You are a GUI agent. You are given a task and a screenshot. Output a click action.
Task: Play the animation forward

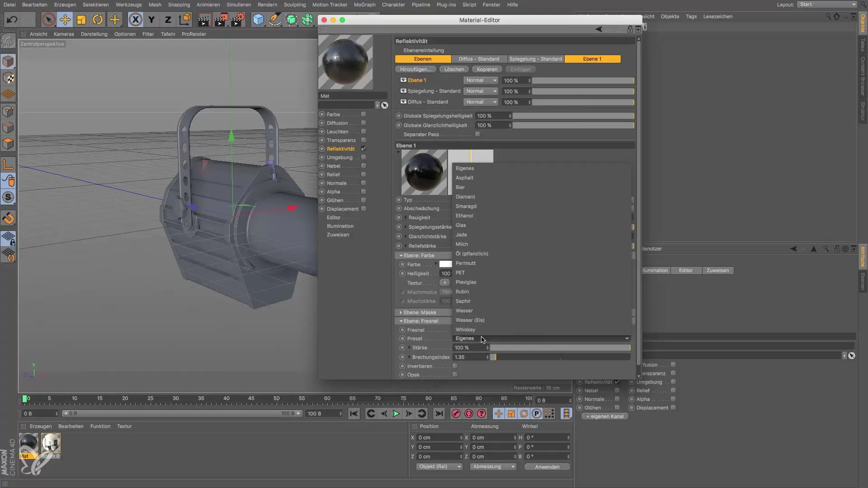click(x=396, y=413)
